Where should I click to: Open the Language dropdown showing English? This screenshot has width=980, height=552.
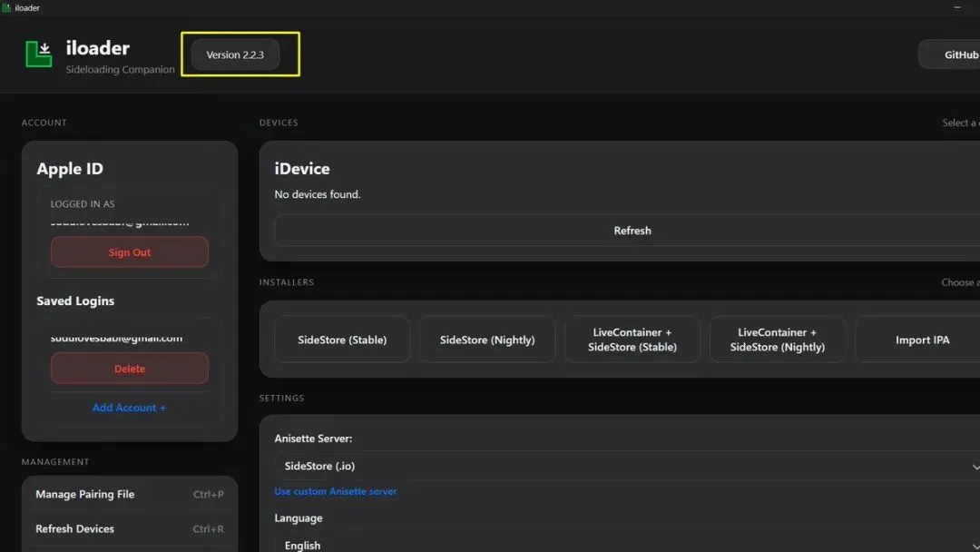(628, 543)
